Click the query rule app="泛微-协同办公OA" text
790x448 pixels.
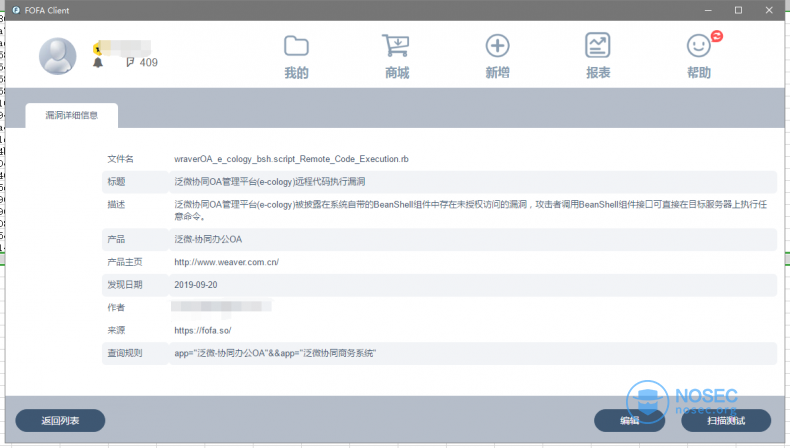tap(275, 353)
